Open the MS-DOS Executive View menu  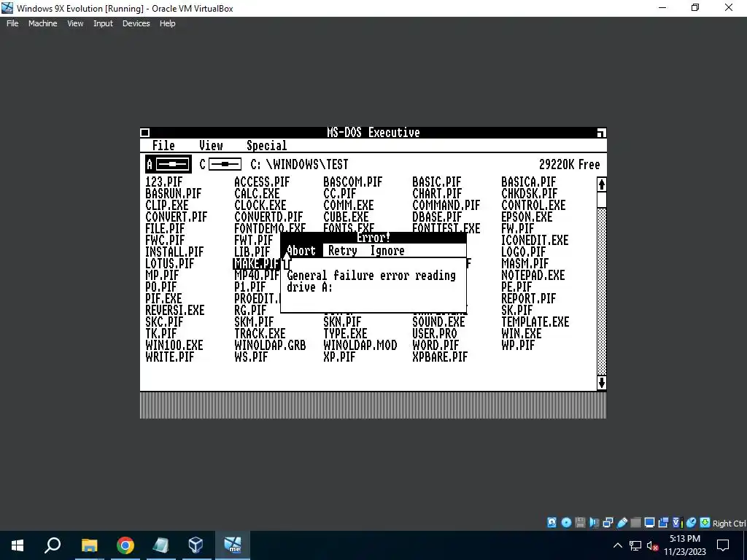tap(211, 146)
